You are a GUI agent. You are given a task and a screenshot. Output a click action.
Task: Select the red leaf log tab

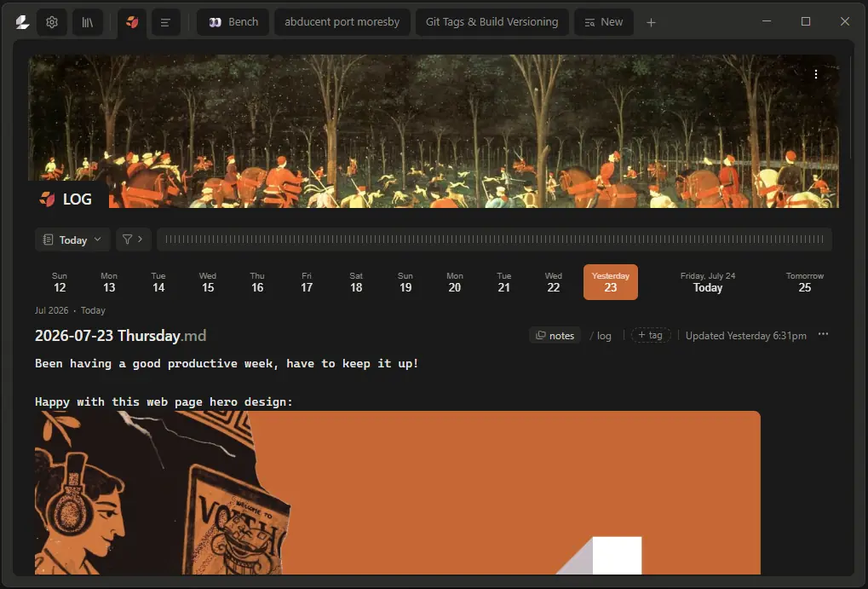[x=132, y=22]
